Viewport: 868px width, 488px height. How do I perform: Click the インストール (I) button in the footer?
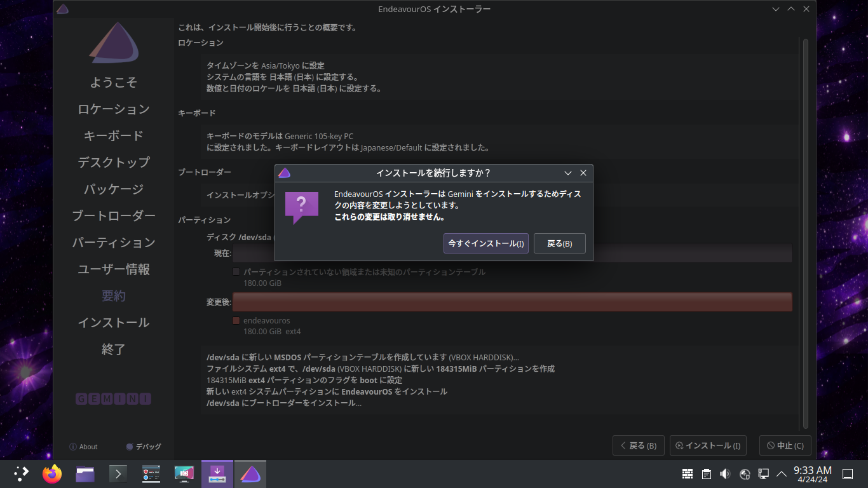[709, 445]
